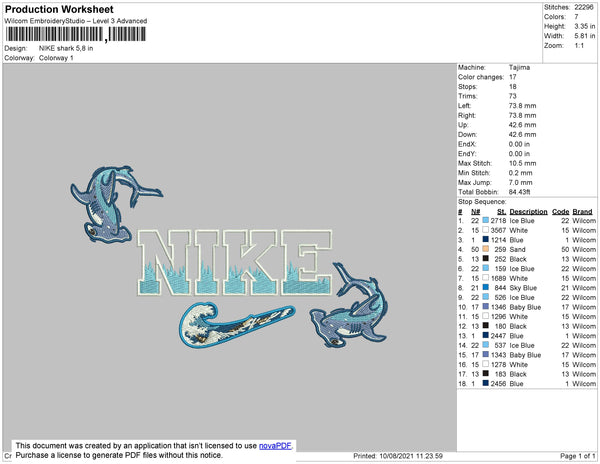Click the Zoom value '1:1'
The width and height of the screenshot is (600, 464).
click(579, 46)
